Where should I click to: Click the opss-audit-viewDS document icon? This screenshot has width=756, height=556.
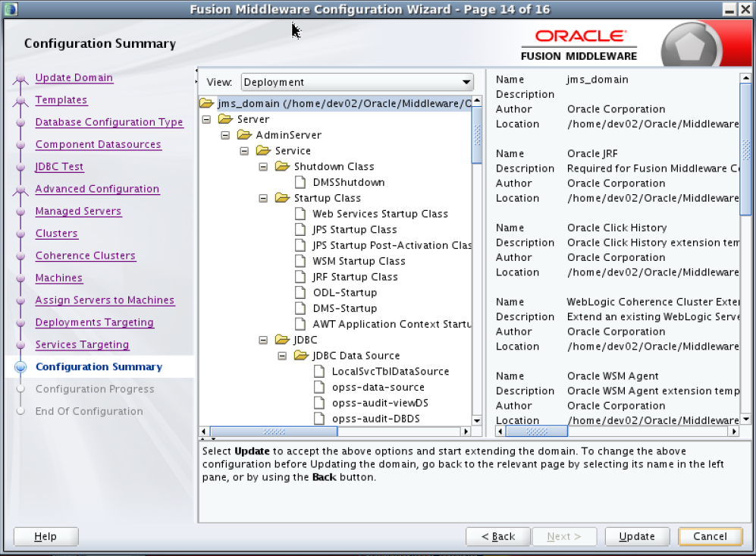coord(319,403)
